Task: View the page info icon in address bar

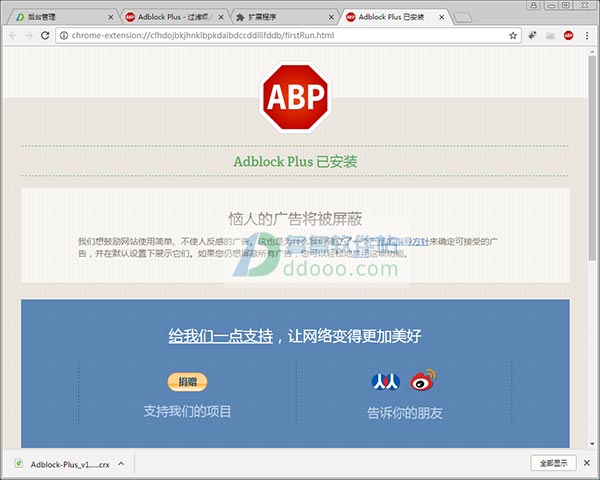Action: [64, 36]
